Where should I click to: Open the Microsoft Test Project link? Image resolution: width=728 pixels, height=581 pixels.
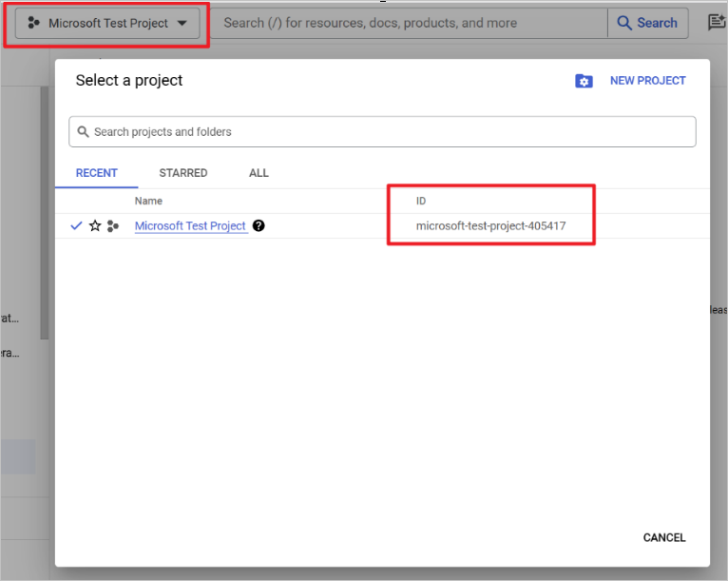click(x=190, y=225)
